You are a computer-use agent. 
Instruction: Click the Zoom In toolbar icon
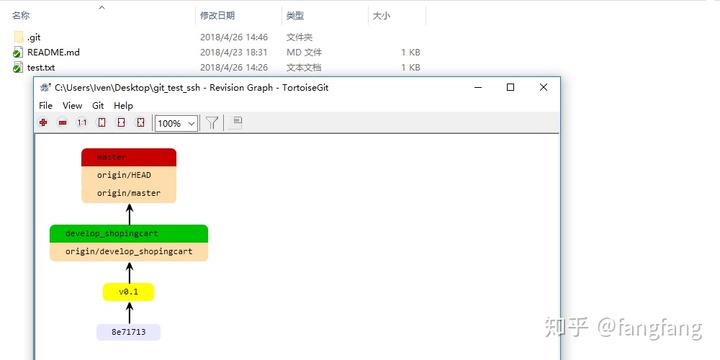pos(44,123)
